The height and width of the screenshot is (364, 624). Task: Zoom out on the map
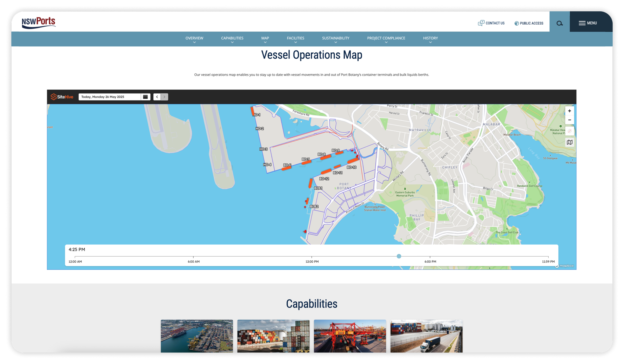pos(570,120)
